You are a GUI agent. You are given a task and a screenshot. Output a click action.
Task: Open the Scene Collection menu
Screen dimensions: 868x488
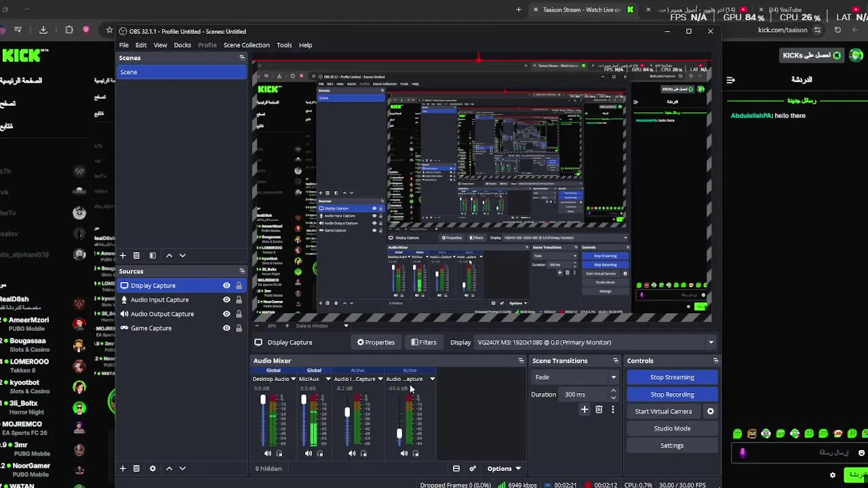pos(246,45)
